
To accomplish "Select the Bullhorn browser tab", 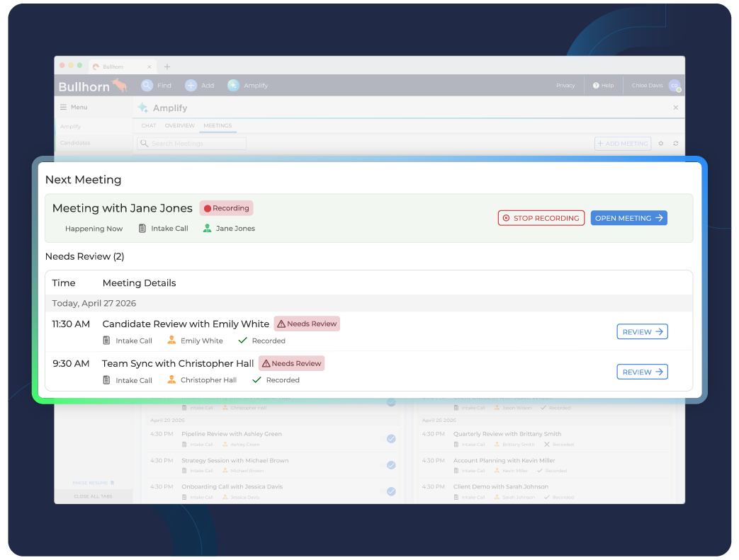I will tap(122, 67).
